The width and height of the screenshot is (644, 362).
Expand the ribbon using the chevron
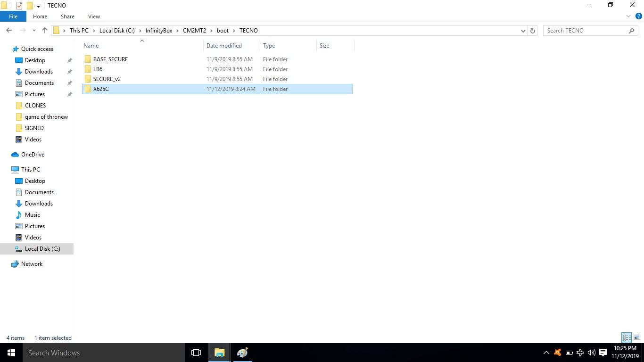tap(628, 16)
